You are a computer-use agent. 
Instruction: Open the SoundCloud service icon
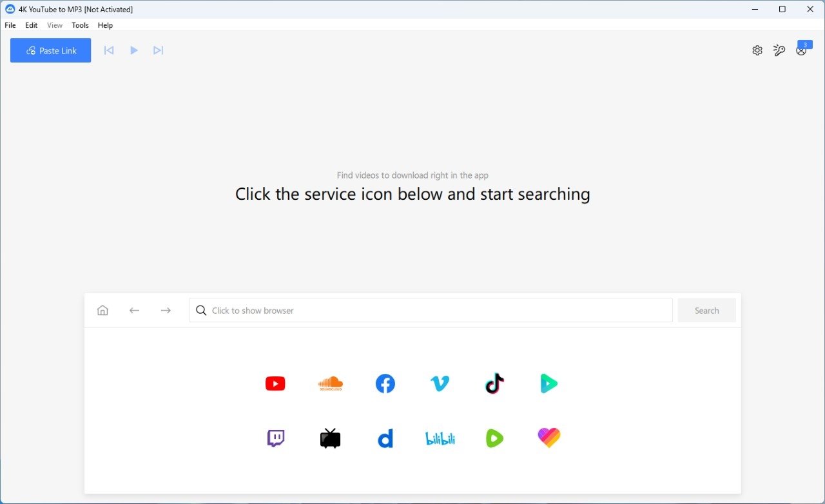click(x=331, y=383)
